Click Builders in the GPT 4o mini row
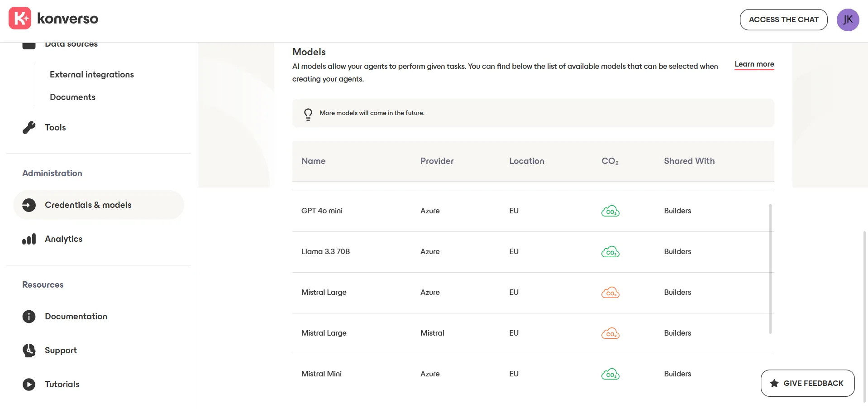Viewport: 868px width, 409px height. tap(677, 211)
